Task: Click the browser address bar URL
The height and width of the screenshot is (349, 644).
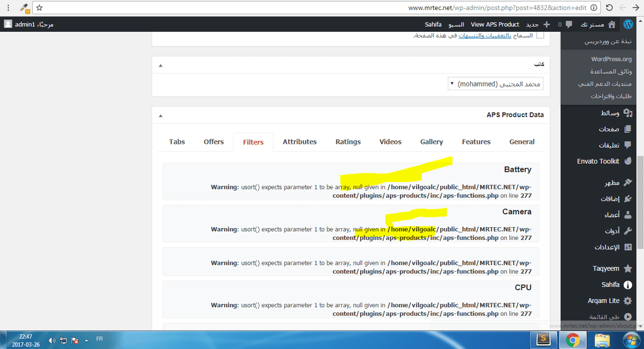Action: point(494,8)
